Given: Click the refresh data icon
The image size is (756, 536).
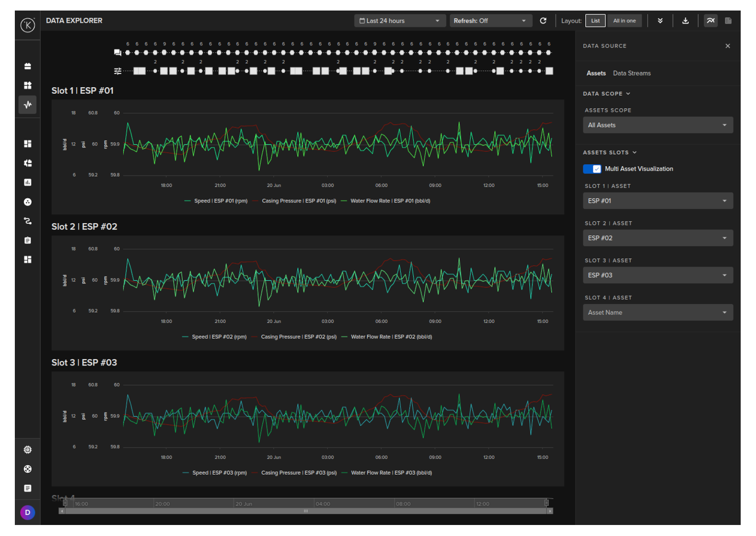Looking at the screenshot, I should (x=543, y=21).
